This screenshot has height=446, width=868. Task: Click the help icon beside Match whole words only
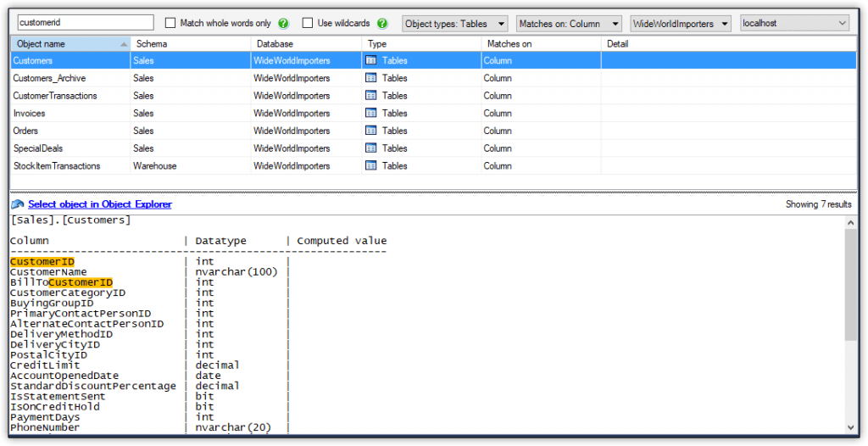coord(283,24)
